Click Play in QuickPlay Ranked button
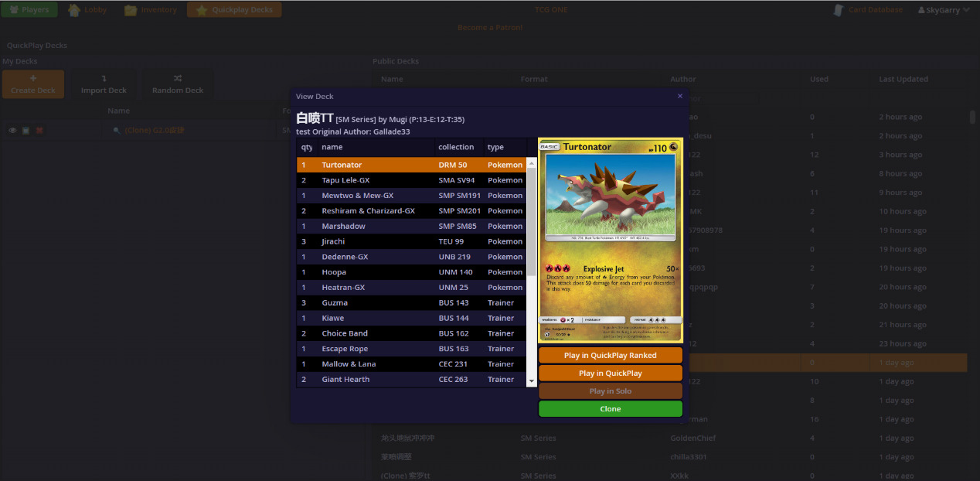Image resolution: width=980 pixels, height=481 pixels. [611, 356]
